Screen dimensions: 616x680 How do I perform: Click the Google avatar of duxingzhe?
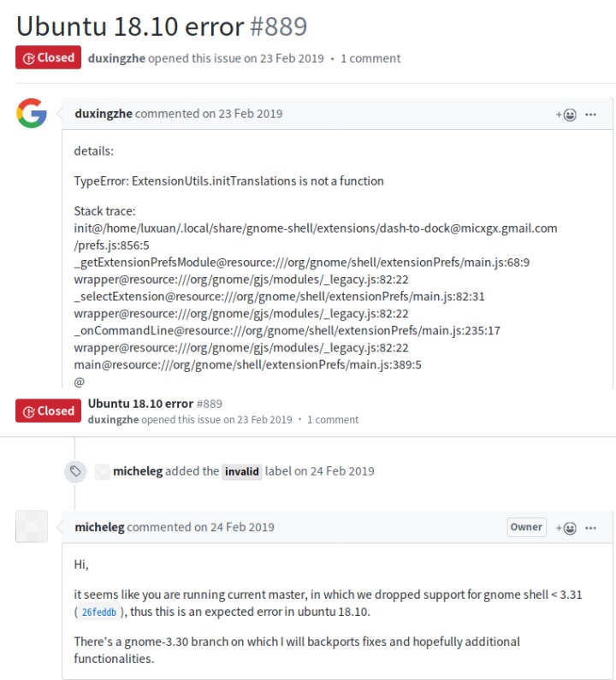[32, 113]
